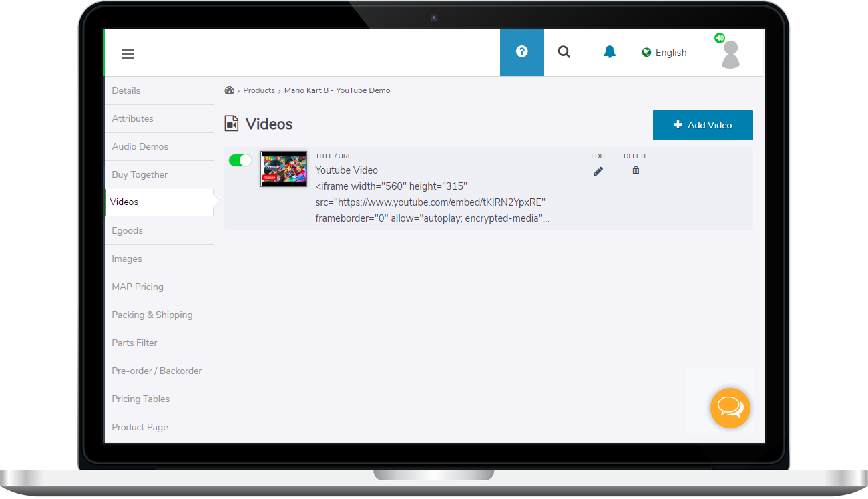
Task: Delete the Youtube Video with trash icon
Action: (636, 171)
